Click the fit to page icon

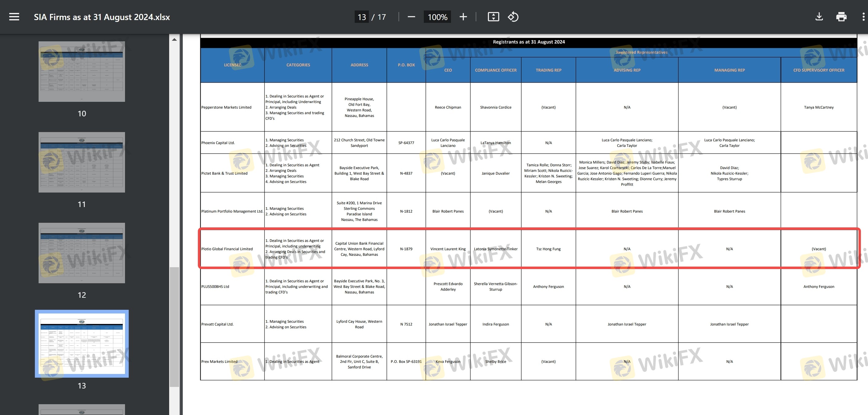point(493,17)
